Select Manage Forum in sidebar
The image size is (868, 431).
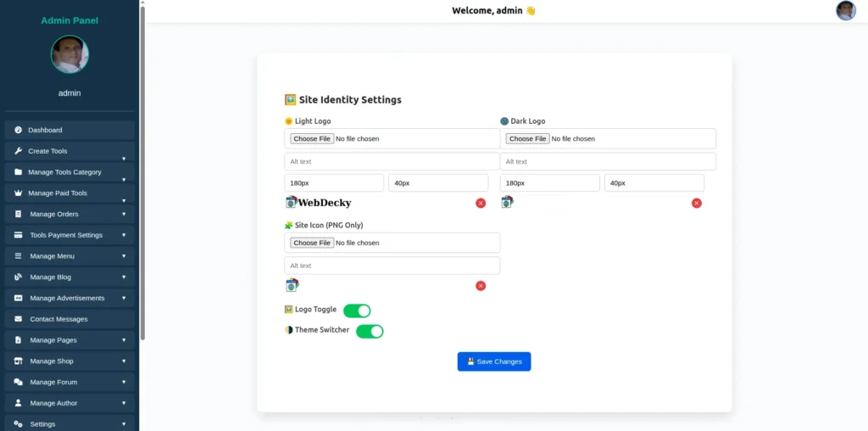tap(70, 383)
